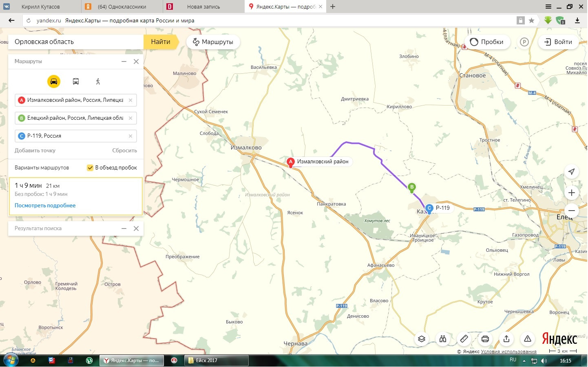Screen dimensions: 588x367
Task: Open the map layers icon
Action: (422, 339)
